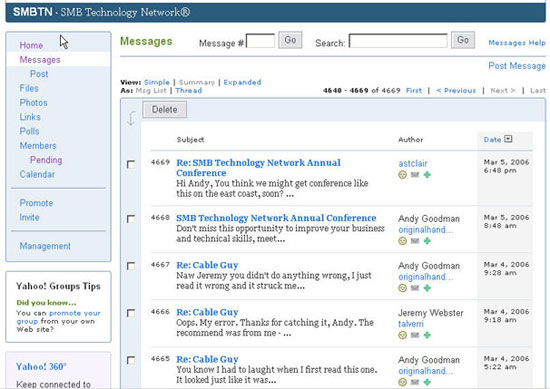
Task: Open Re: Cable Guy message 4667
Action: (x=207, y=265)
